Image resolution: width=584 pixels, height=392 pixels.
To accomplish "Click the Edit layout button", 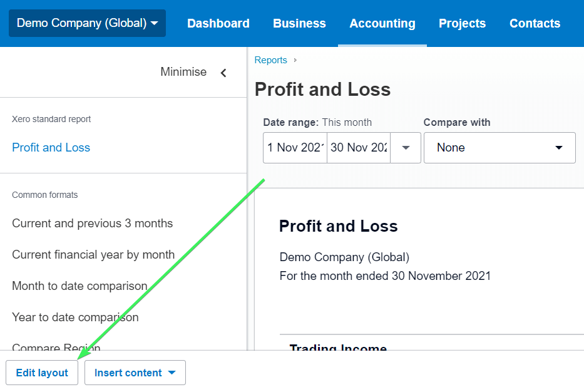I will click(42, 372).
